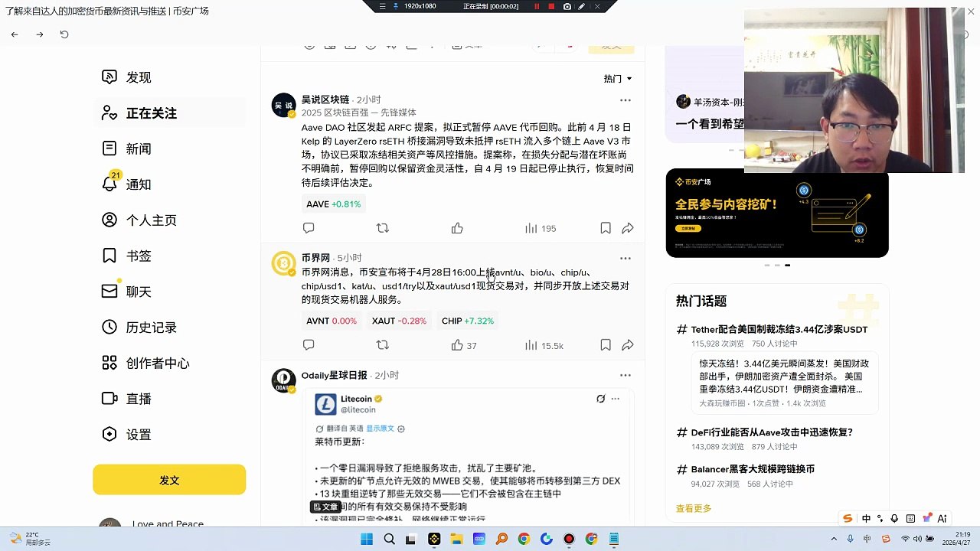The width and height of the screenshot is (980, 551).
Task: Take a screenshot with the recorder camera icon
Action: [x=567, y=6]
